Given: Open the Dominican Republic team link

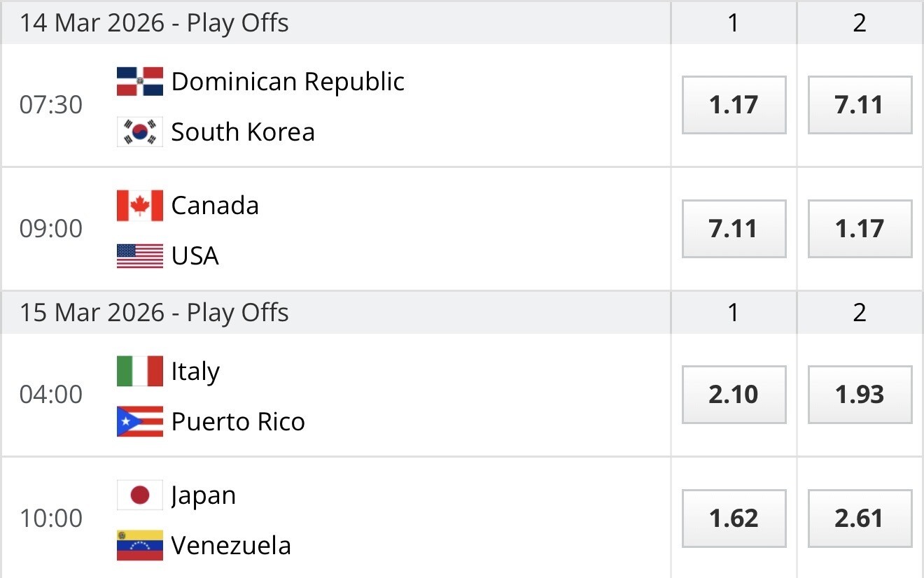Looking at the screenshot, I should (x=288, y=82).
